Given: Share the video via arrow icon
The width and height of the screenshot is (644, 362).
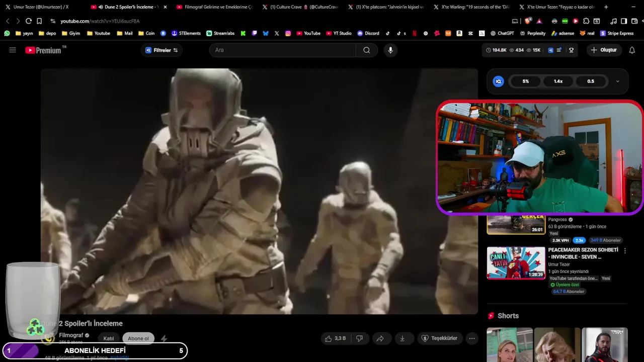Looking at the screenshot, I should tap(380, 338).
